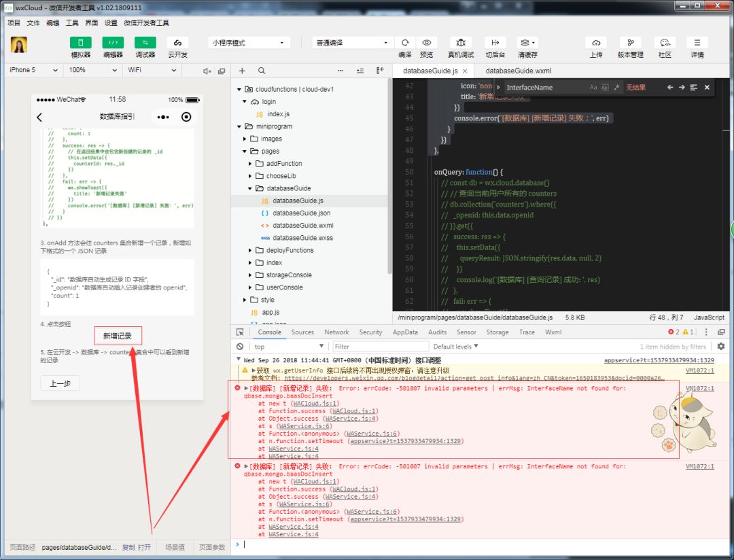Switch to the AppData devtools tab
The image size is (734, 560).
405,332
